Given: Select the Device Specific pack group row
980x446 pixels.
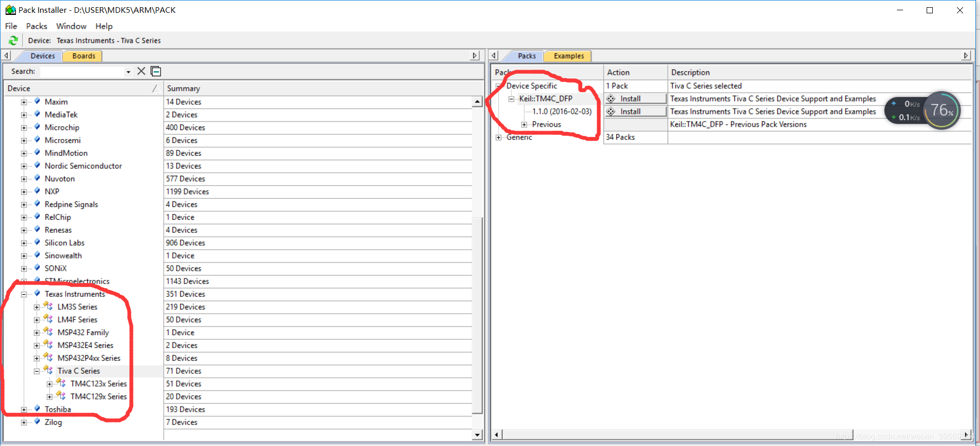Looking at the screenshot, I should [x=532, y=86].
